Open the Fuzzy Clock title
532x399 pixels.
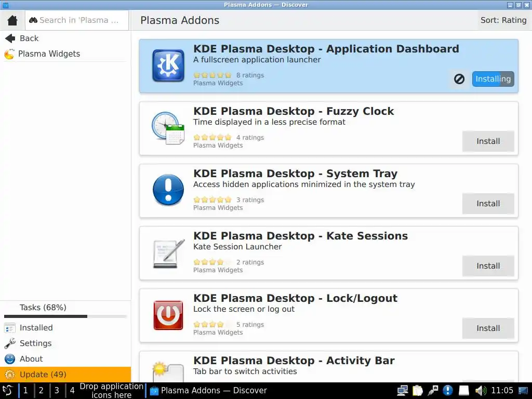[294, 111]
